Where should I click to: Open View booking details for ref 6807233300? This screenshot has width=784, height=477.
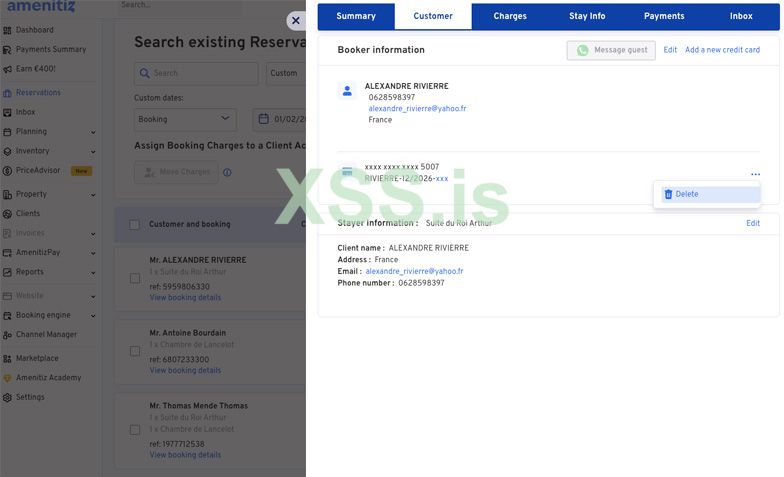tap(185, 370)
